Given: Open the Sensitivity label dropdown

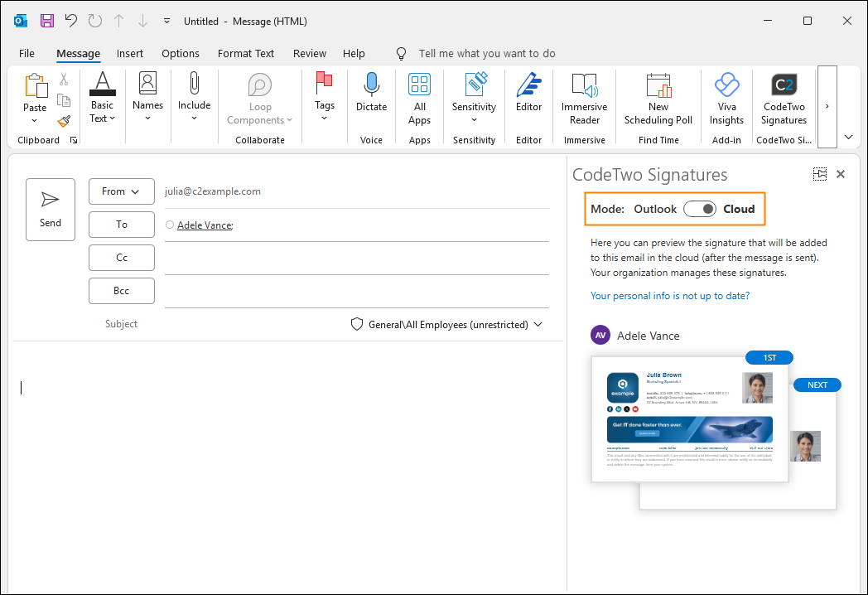Looking at the screenshot, I should 474,98.
